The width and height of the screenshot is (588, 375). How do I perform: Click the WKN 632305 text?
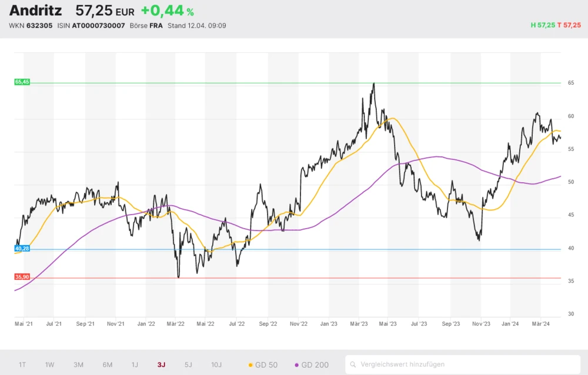point(31,26)
